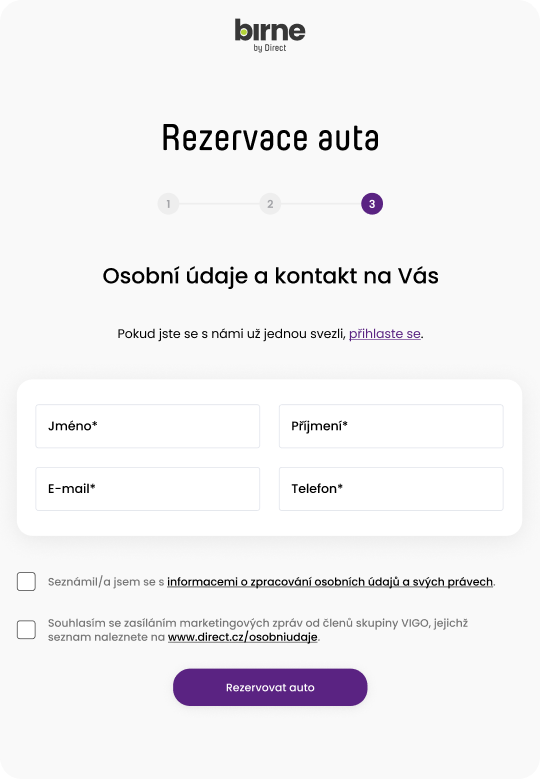Viewport: 540px width, 779px height.
Task: Select the E-mail input field
Action: tap(148, 488)
